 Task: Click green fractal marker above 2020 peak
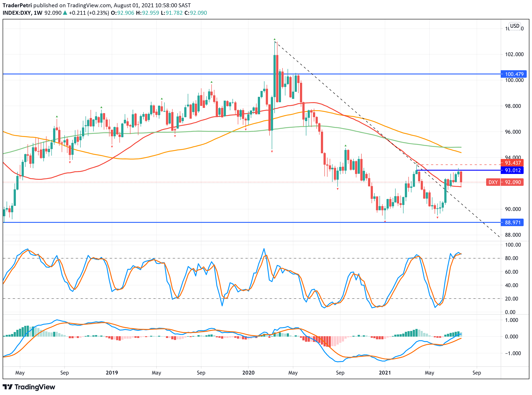[x=275, y=39]
